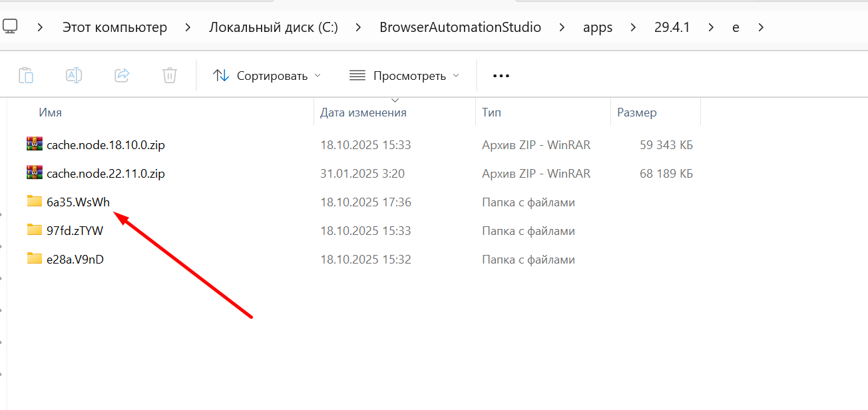The image size is (868, 410).
Task: Click the paste clipboard icon
Action: coord(26,75)
